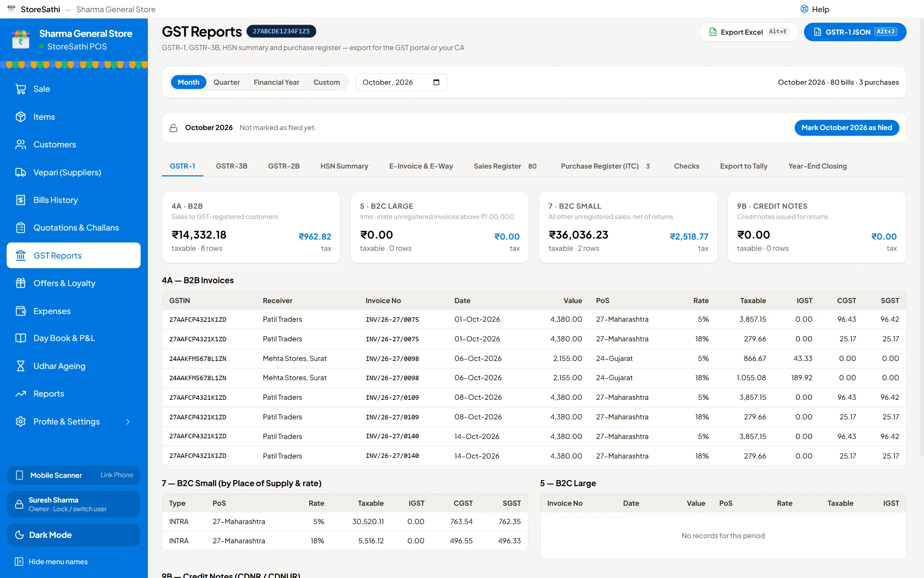Click Quotations & Challans clipboard icon
Image resolution: width=924 pixels, height=578 pixels.
coord(21,228)
